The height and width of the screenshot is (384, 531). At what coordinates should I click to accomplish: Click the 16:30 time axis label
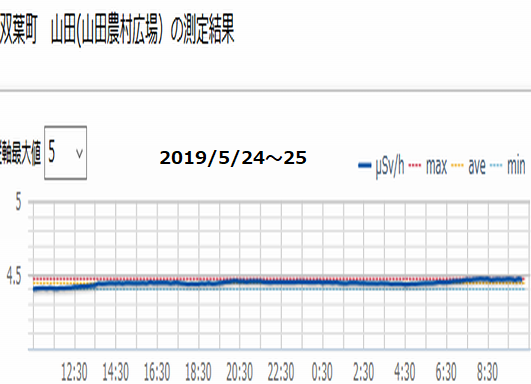tap(157, 372)
